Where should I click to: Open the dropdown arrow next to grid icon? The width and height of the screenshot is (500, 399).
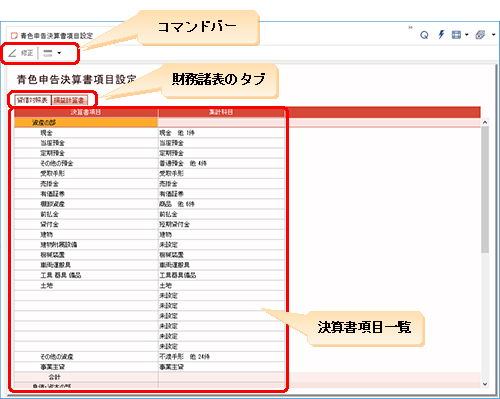466,35
